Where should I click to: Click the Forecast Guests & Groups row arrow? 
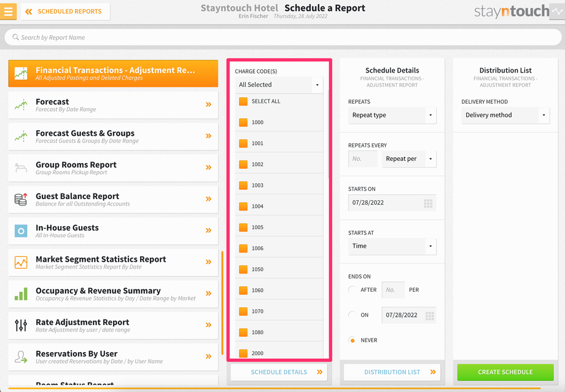tap(209, 136)
